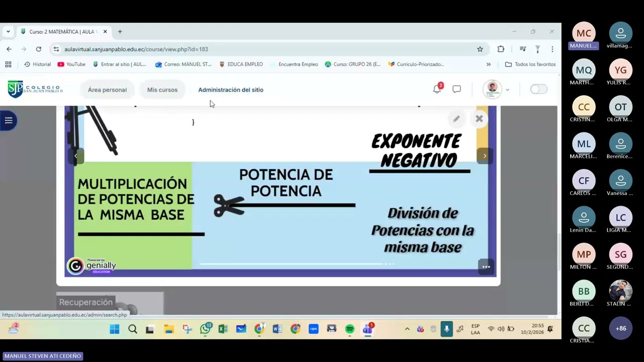Go to previous Genially slide arrow

[76, 156]
